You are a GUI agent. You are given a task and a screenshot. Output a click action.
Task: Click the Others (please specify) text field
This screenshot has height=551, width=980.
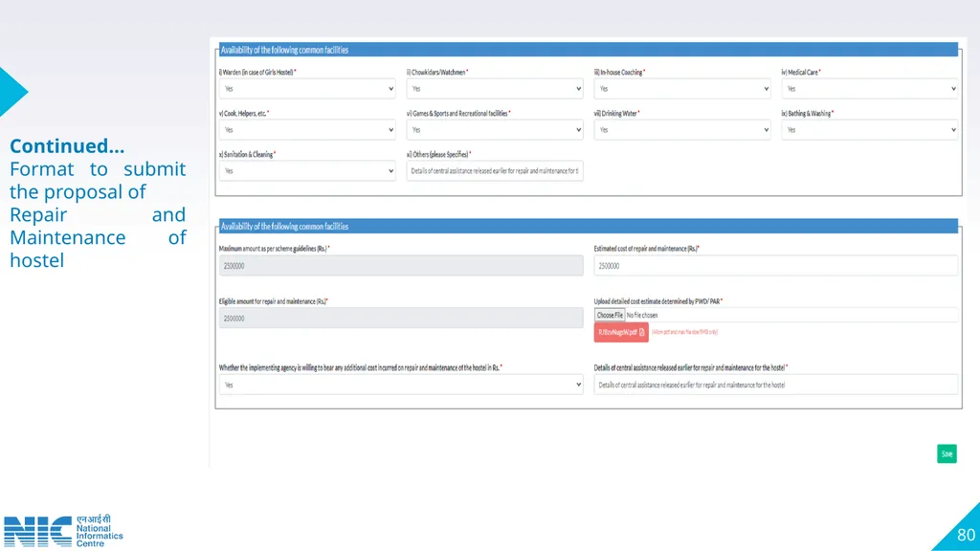tap(495, 171)
